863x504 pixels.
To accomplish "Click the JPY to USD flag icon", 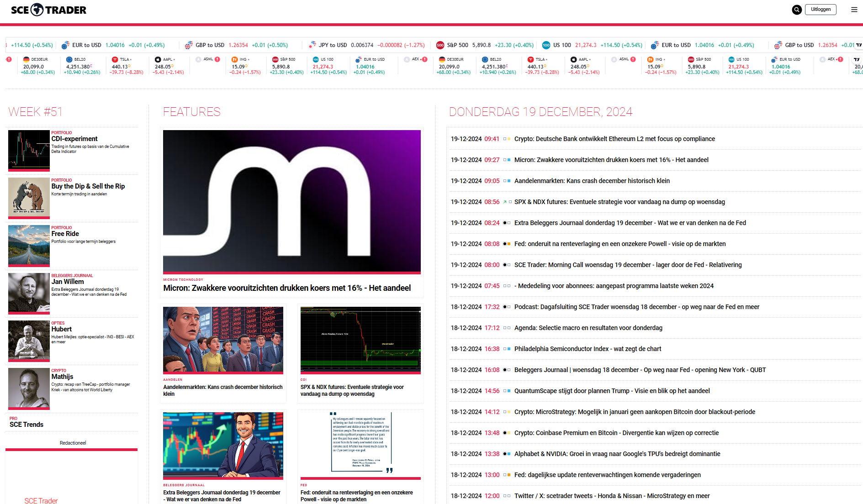I will click(312, 45).
